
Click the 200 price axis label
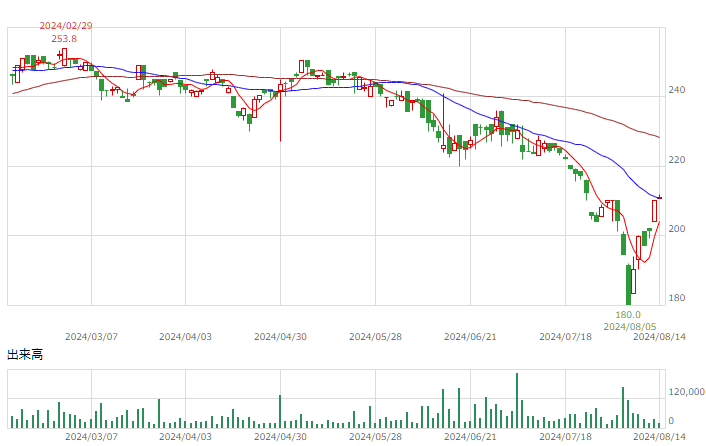(x=677, y=229)
